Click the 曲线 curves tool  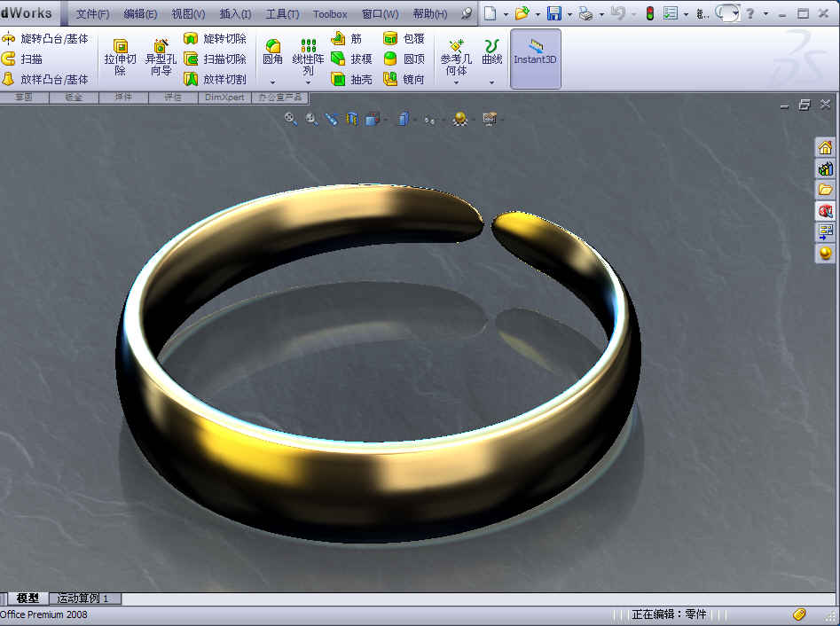pos(491,52)
